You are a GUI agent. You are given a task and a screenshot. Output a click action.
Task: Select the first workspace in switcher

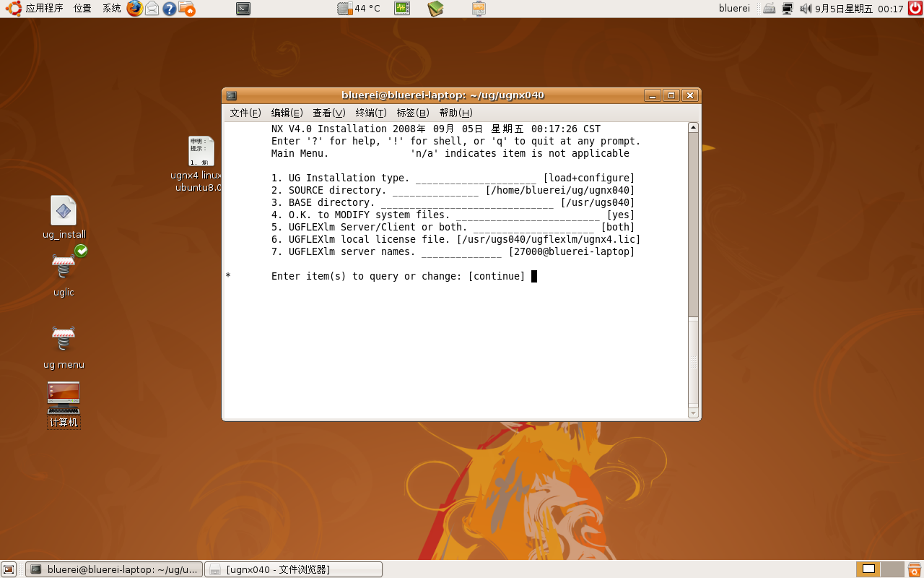point(868,569)
